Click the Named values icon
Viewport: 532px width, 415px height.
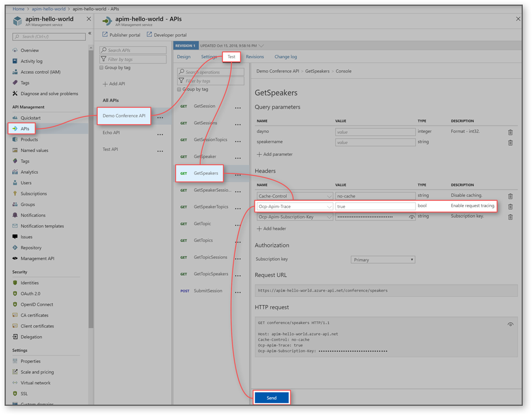tap(15, 150)
